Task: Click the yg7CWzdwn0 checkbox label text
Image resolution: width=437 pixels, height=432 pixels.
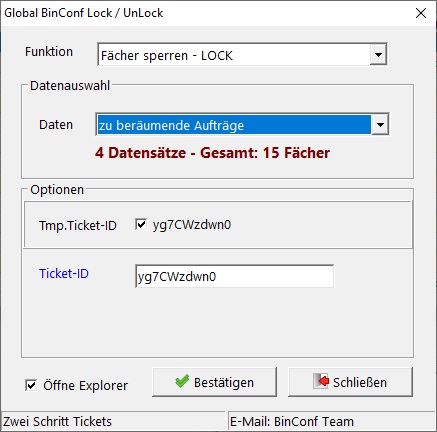Action: point(192,225)
